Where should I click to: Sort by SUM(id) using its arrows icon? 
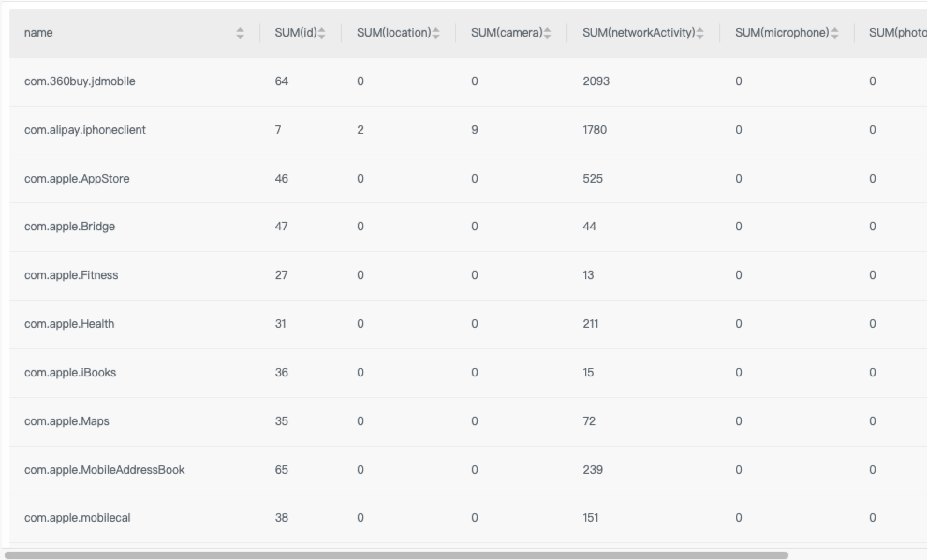322,33
